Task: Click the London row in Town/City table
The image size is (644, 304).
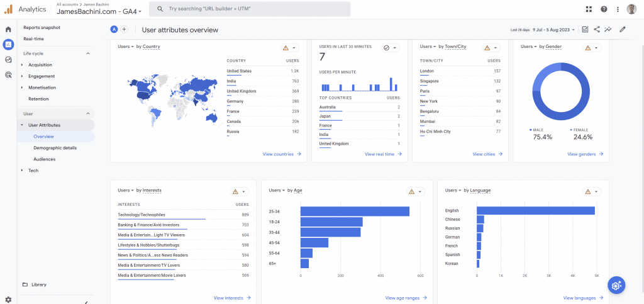Action: click(x=460, y=71)
